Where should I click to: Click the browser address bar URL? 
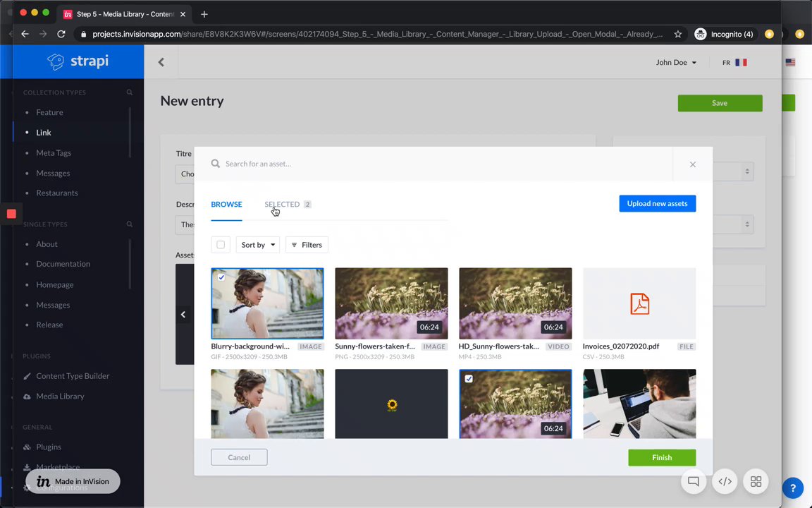377,34
